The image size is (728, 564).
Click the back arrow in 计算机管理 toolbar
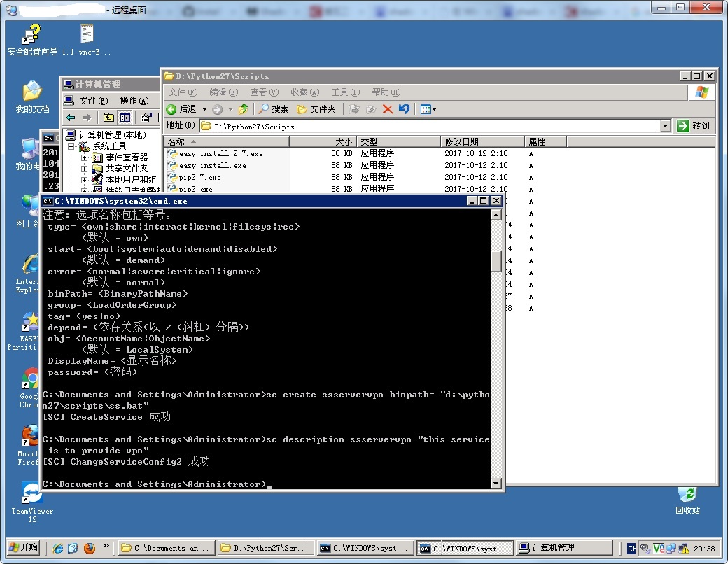tap(71, 118)
